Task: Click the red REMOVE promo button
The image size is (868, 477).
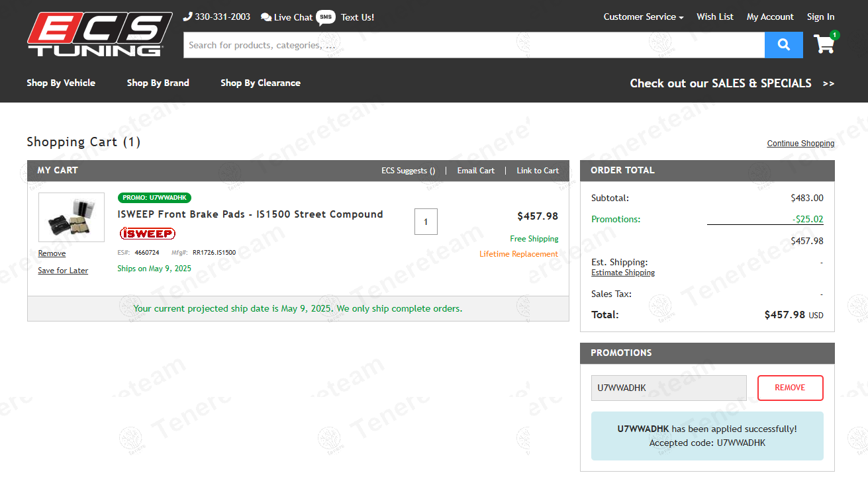Action: click(x=790, y=388)
